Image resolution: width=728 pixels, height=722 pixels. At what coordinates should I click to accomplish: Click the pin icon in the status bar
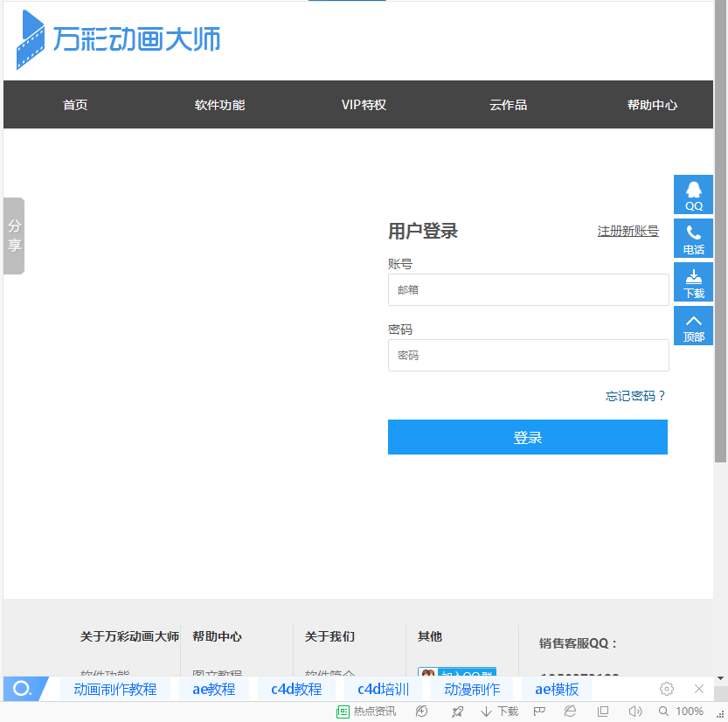tap(457, 711)
